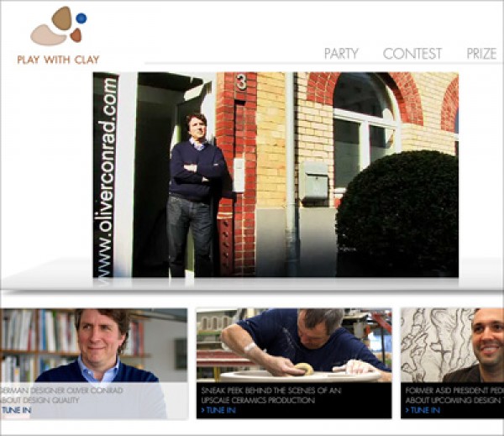Screen dimensions: 504x436
Task: Click the arrow beside ASID Tune In
Action: (x=407, y=410)
